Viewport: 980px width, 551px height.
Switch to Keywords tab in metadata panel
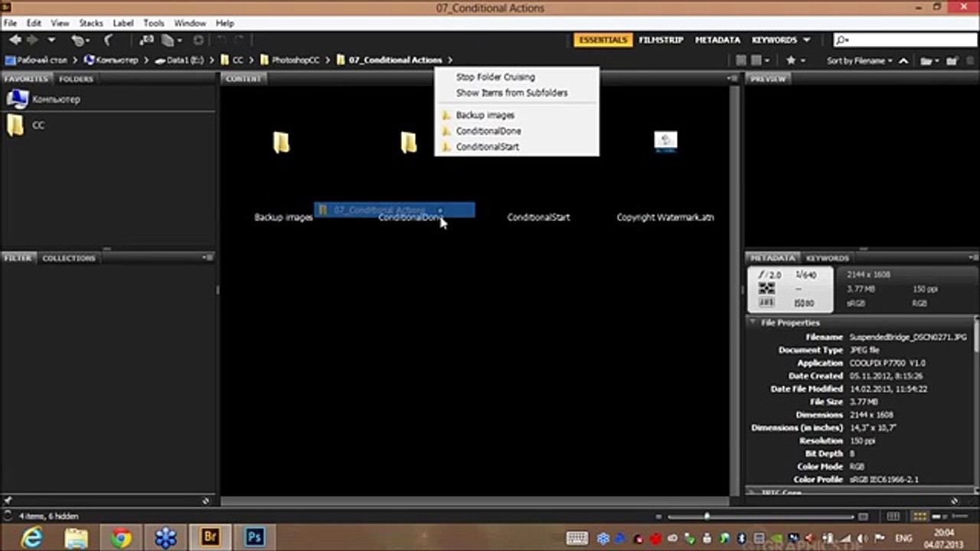828,258
